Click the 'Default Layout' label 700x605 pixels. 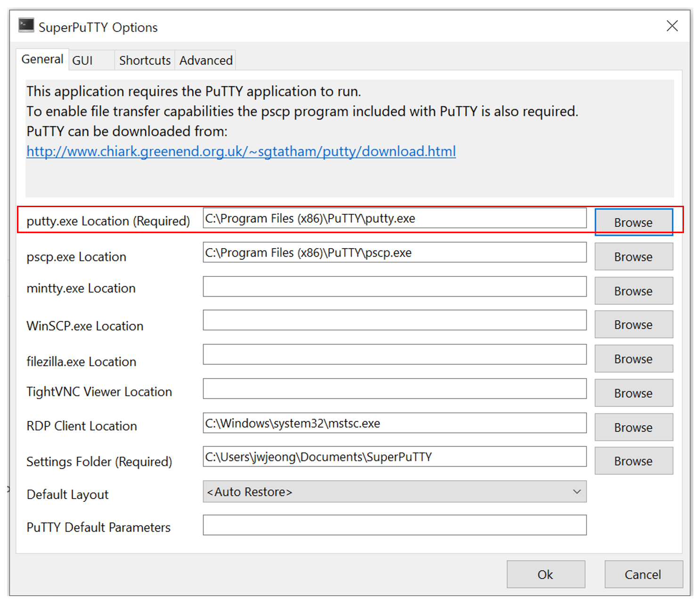tap(68, 495)
